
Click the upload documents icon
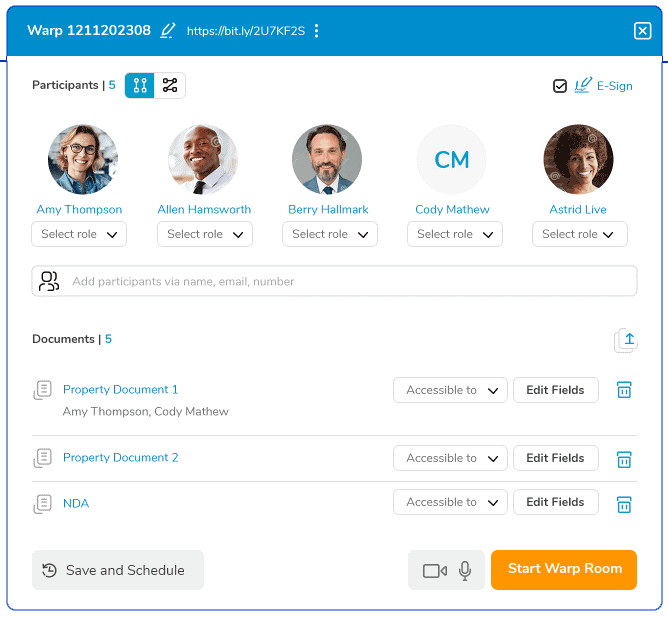coord(626,340)
